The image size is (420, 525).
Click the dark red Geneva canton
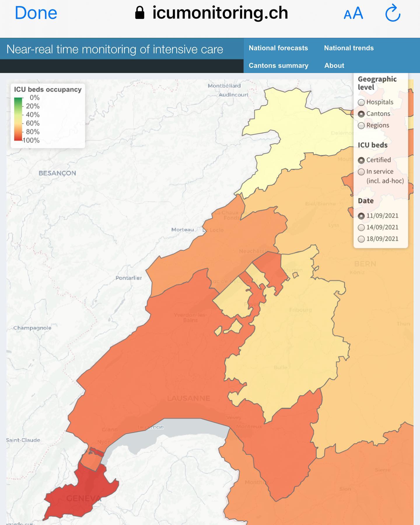click(x=79, y=496)
